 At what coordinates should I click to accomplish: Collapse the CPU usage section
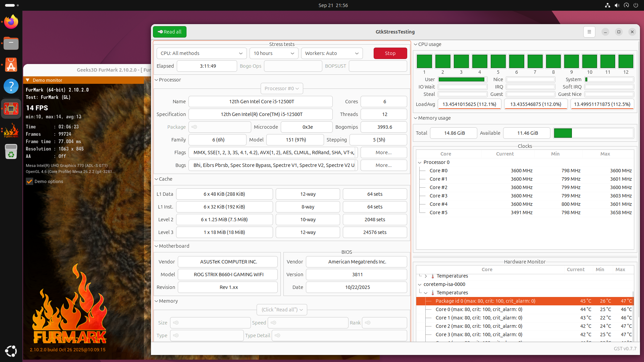click(x=416, y=44)
